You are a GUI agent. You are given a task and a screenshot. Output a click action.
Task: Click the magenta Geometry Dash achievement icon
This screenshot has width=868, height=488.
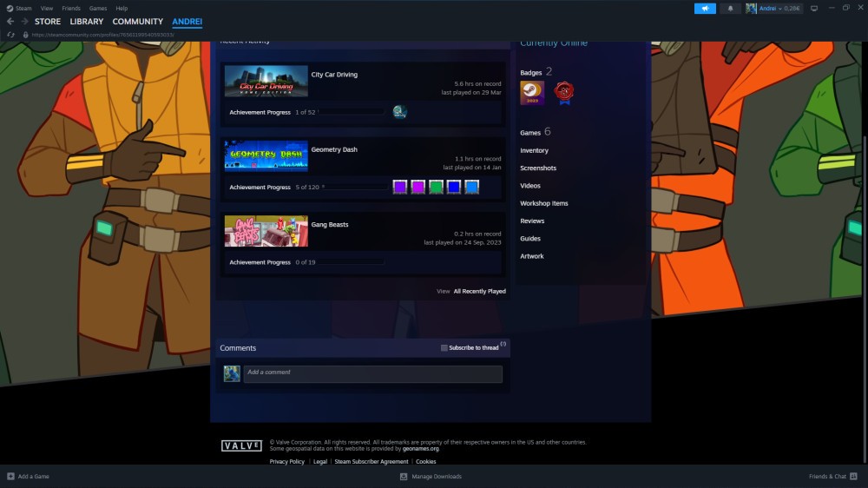point(418,187)
